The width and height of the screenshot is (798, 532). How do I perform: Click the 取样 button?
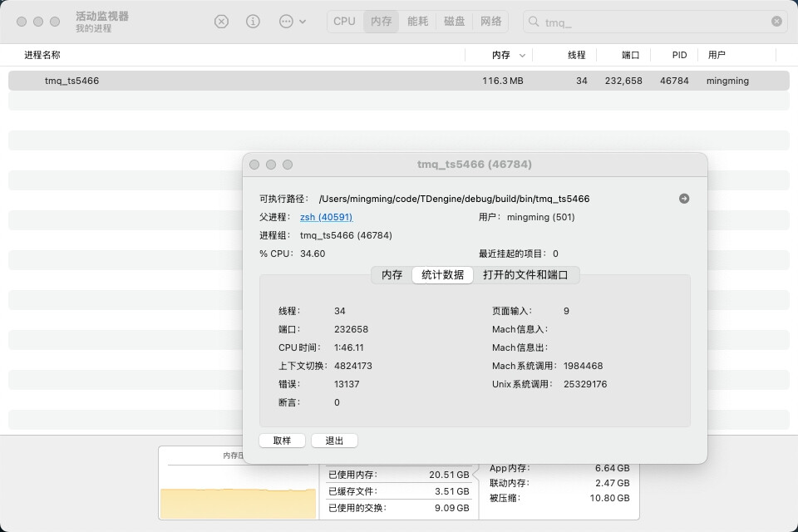pyautogui.click(x=282, y=441)
